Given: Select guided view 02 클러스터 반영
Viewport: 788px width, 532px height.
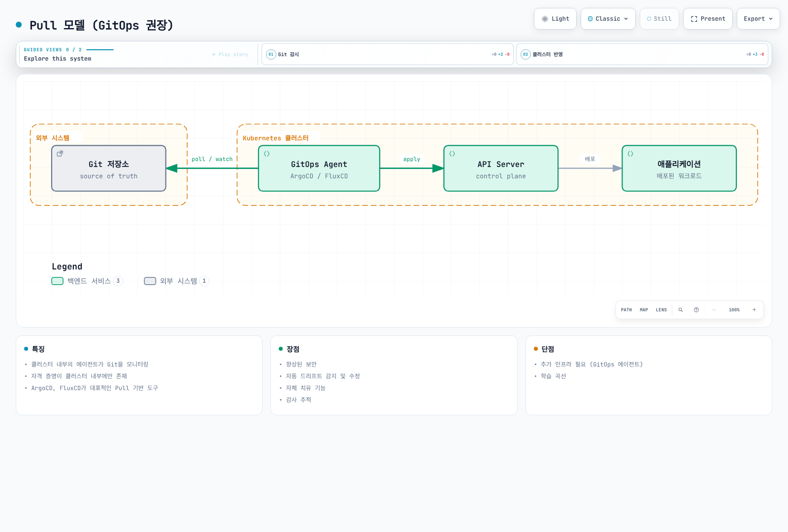Looking at the screenshot, I should pyautogui.click(x=642, y=54).
